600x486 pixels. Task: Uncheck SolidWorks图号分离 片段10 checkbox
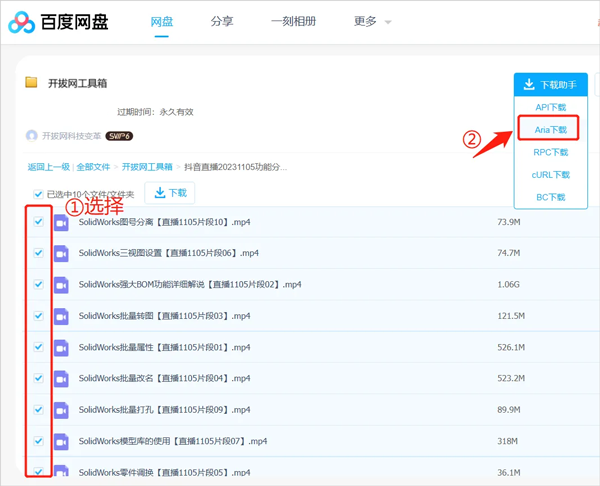pyautogui.click(x=39, y=222)
